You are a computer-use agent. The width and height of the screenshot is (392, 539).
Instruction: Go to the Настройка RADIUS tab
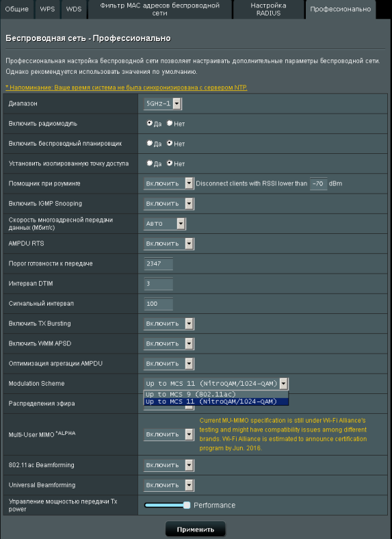tap(268, 10)
